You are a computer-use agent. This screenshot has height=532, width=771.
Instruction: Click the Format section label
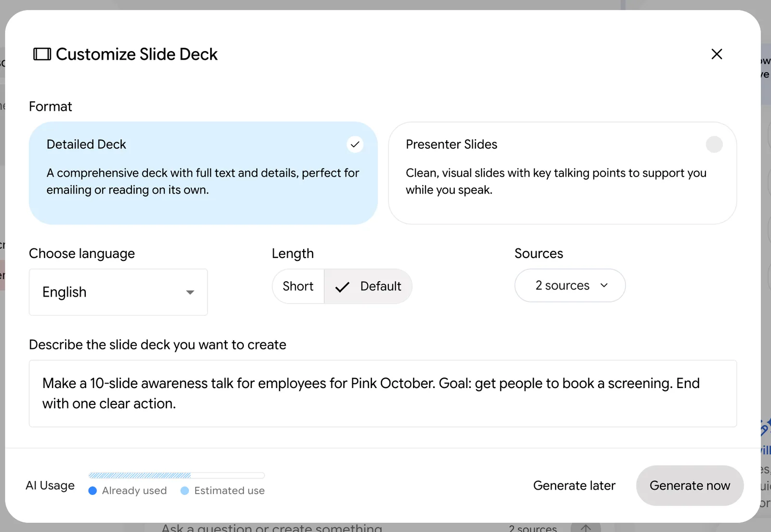click(51, 106)
